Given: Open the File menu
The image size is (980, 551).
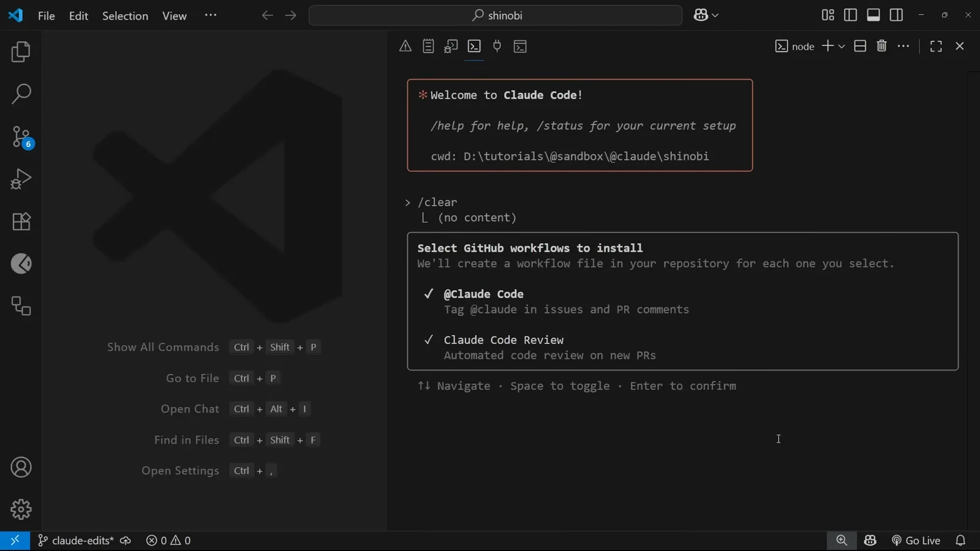Looking at the screenshot, I should pos(47,16).
